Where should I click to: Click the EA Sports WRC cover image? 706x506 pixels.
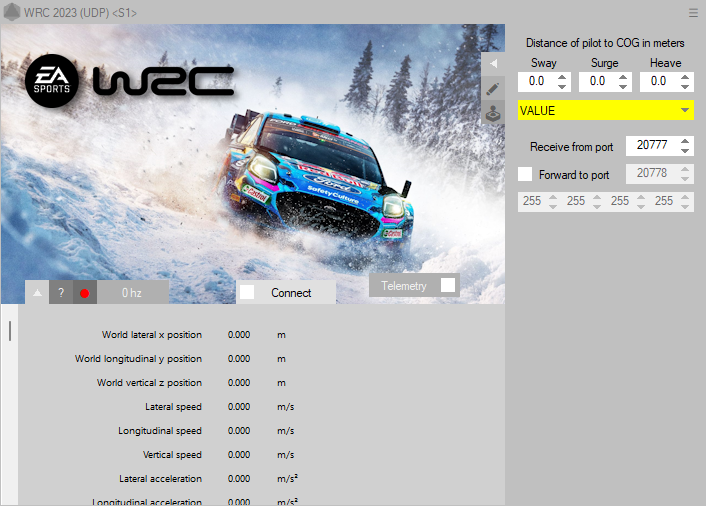click(252, 164)
